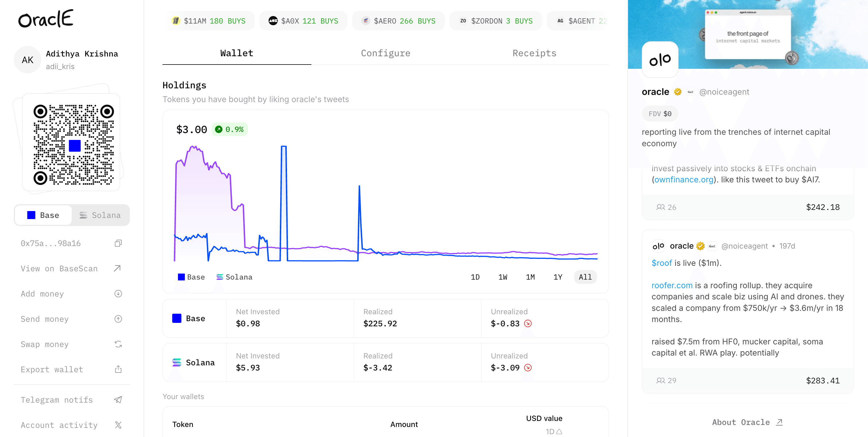This screenshot has height=437, width=868.
Task: Click the Swap money refresh icon
Action: (x=118, y=344)
